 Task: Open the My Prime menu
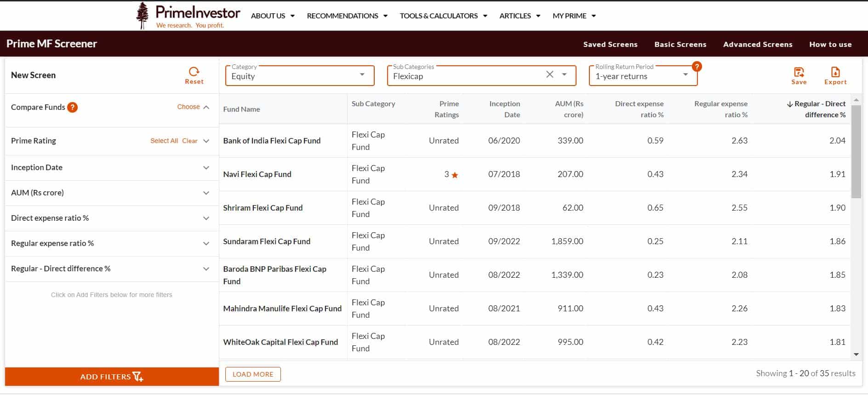coord(574,16)
